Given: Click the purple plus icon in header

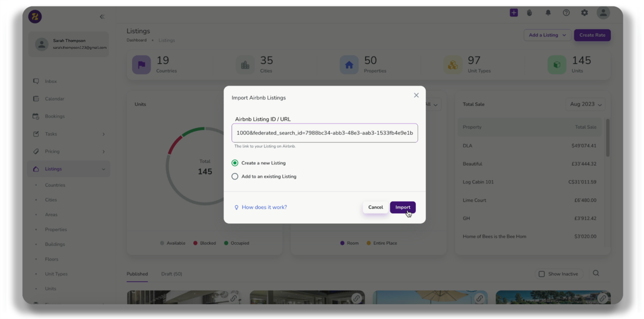Looking at the screenshot, I should click(514, 13).
